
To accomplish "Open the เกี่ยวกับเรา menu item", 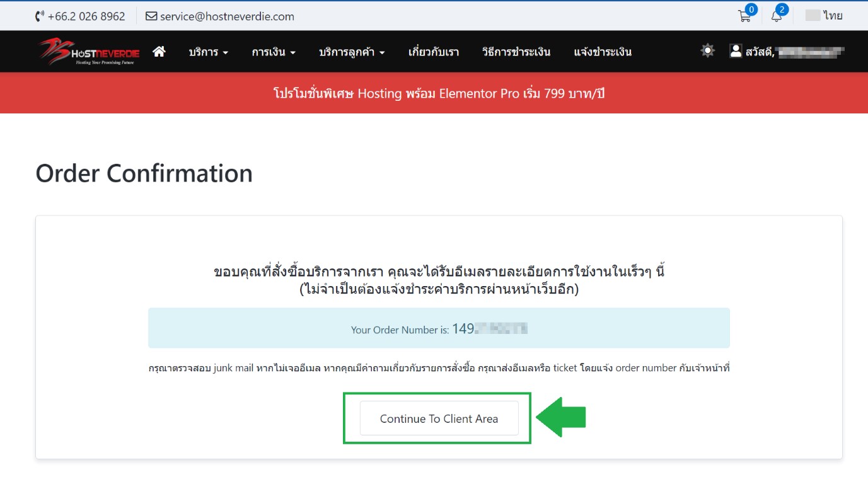I will click(434, 52).
